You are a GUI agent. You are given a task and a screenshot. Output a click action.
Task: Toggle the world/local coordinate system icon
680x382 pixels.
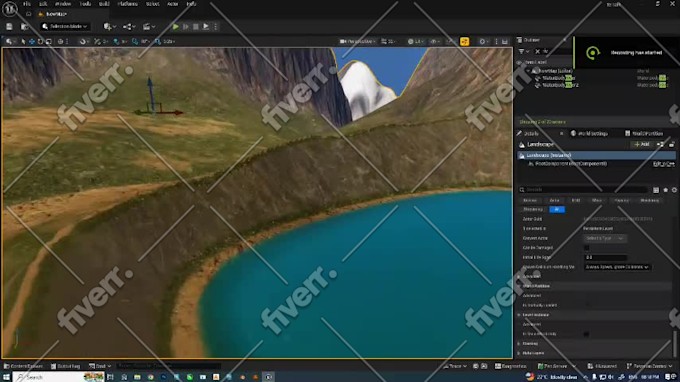tap(60, 42)
